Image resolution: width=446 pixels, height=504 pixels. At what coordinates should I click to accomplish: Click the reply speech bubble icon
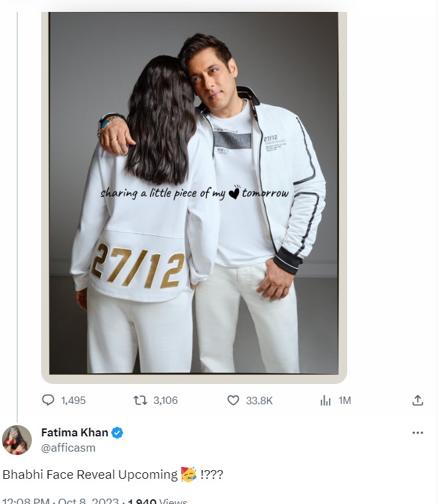coord(48,400)
